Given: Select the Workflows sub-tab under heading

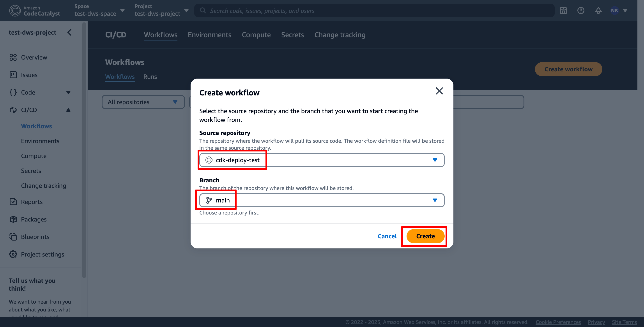Looking at the screenshot, I should coord(120,77).
